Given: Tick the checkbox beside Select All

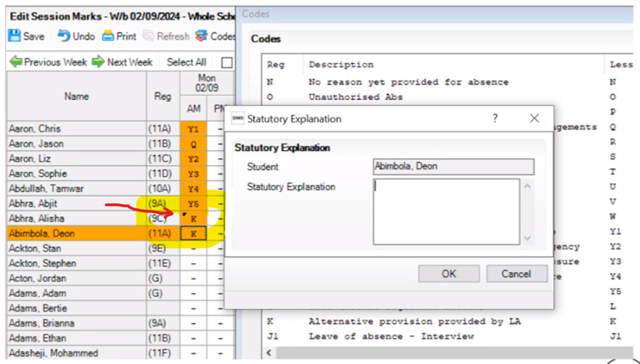Looking at the screenshot, I should [x=227, y=63].
